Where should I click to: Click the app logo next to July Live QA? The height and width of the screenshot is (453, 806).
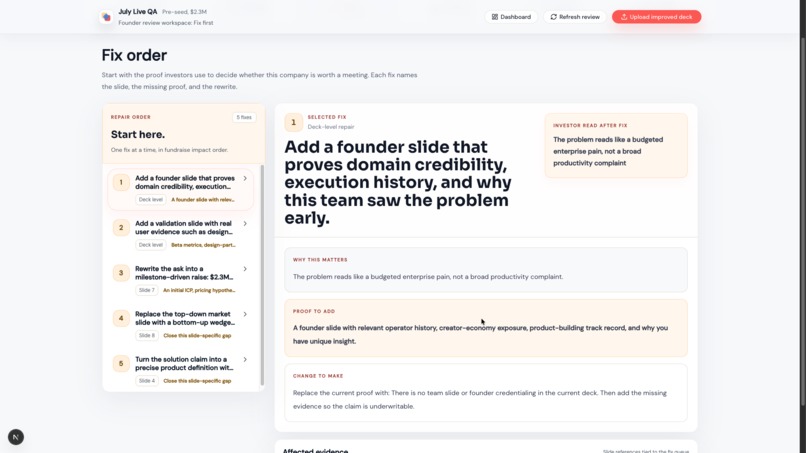106,17
